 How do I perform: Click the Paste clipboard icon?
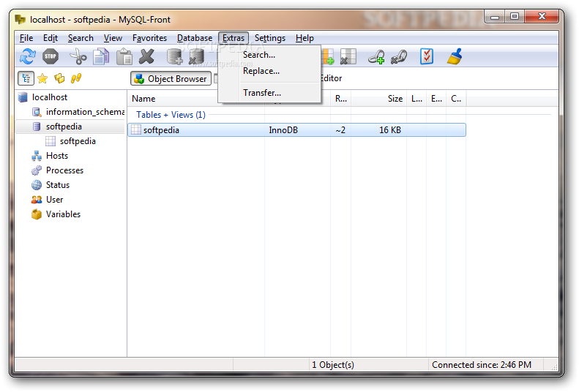[124, 57]
